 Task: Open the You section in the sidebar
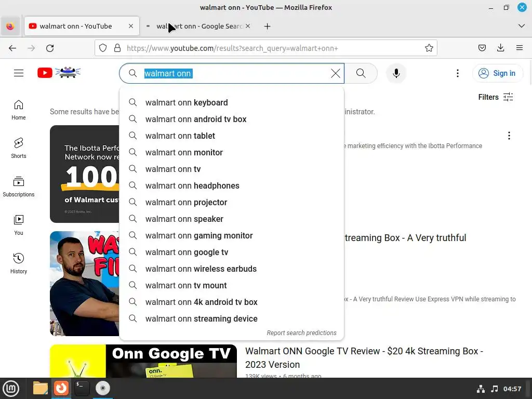click(x=19, y=225)
